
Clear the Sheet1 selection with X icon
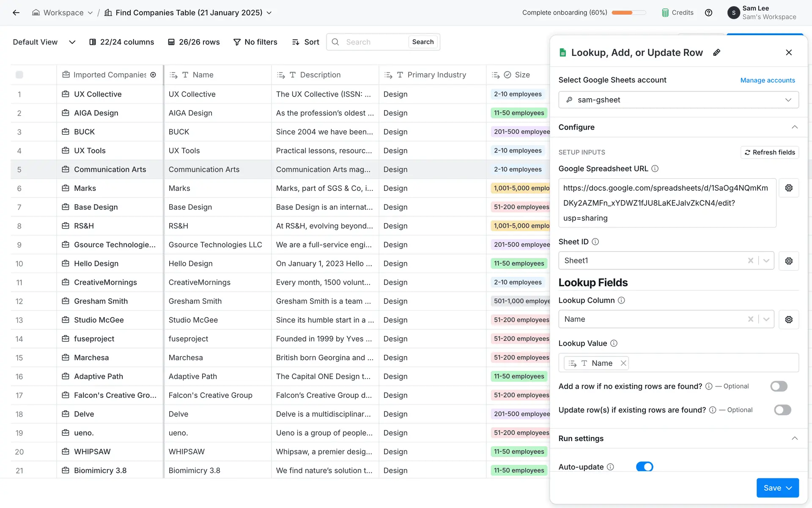tap(750, 261)
